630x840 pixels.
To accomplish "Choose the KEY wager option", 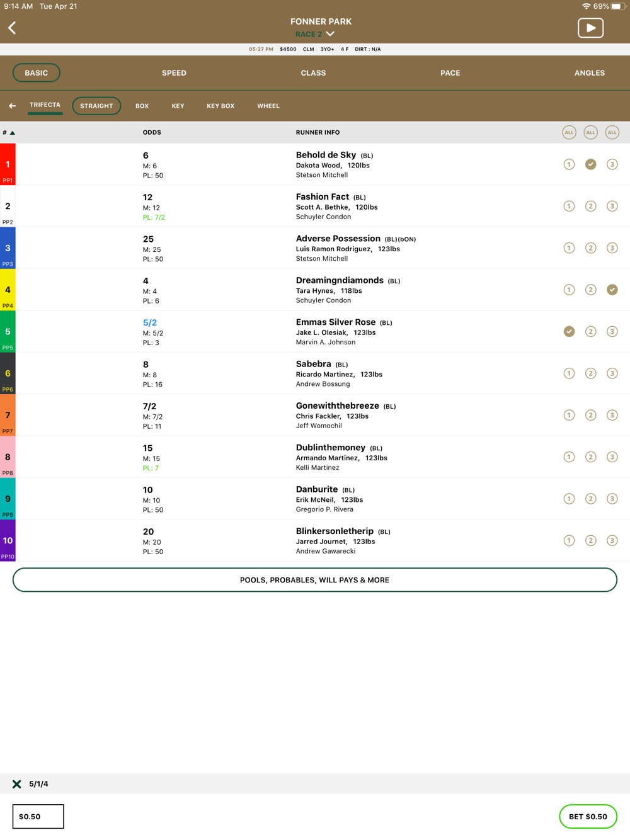I will point(178,106).
